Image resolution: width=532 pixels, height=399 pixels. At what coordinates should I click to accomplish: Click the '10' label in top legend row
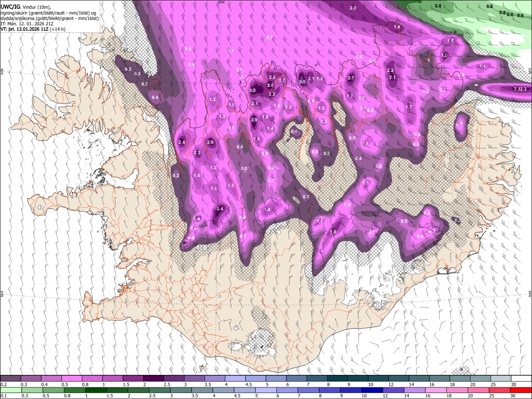(370, 384)
